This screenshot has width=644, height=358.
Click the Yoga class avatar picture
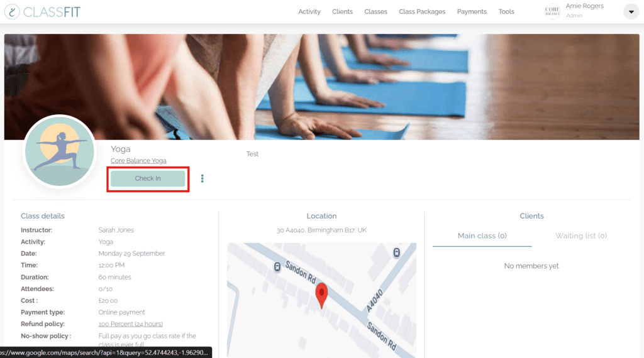pyautogui.click(x=60, y=151)
